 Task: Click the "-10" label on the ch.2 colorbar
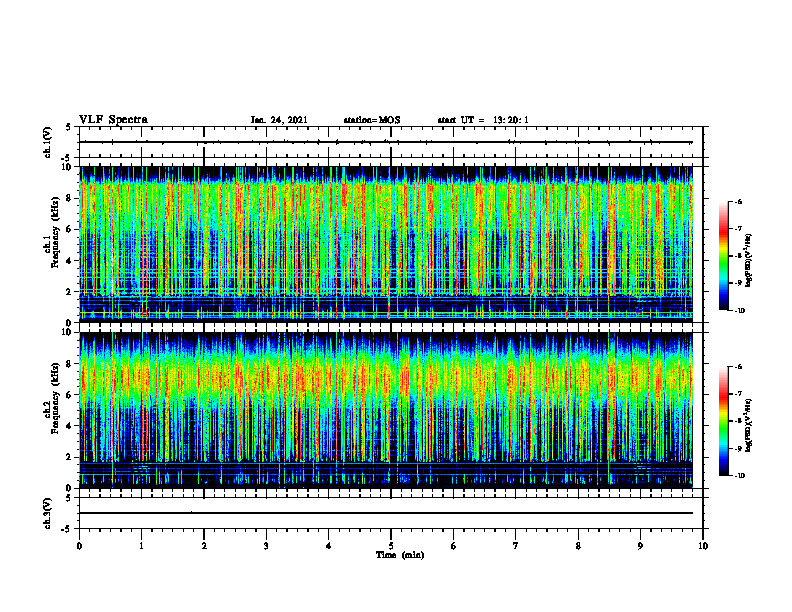(x=739, y=476)
